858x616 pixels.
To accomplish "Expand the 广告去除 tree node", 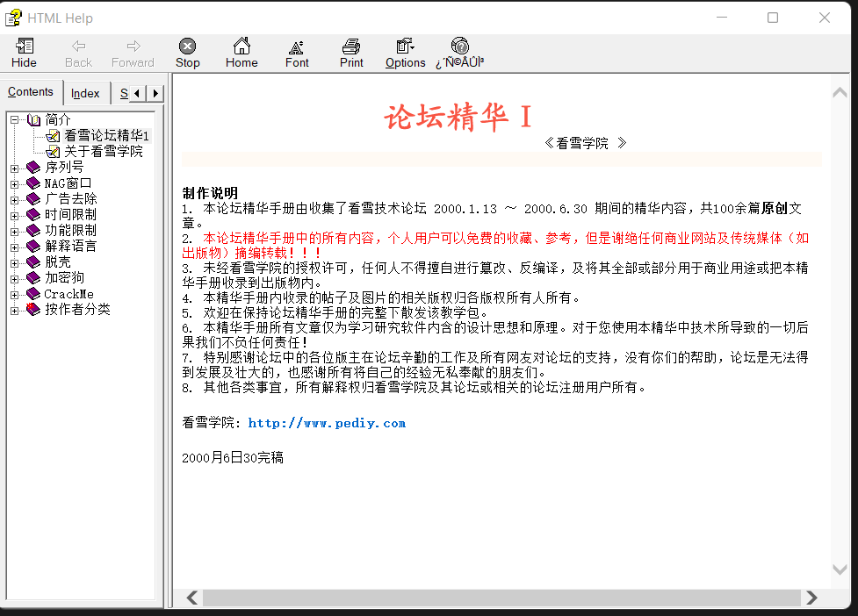I will click(x=15, y=200).
